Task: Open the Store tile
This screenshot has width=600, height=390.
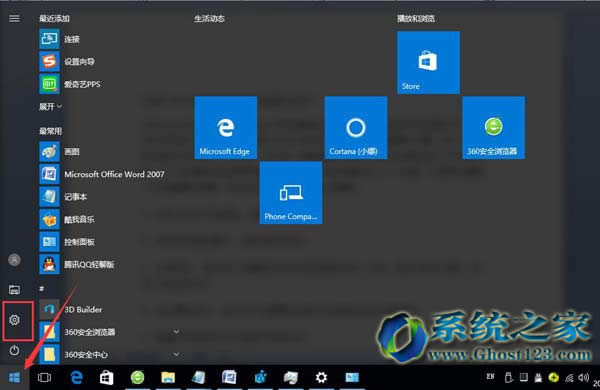Action: pyautogui.click(x=429, y=62)
